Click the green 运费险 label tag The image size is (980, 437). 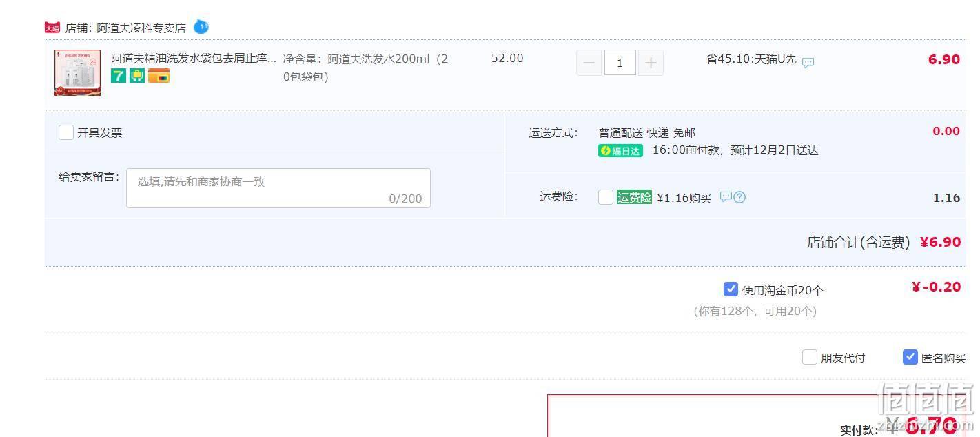pos(634,197)
